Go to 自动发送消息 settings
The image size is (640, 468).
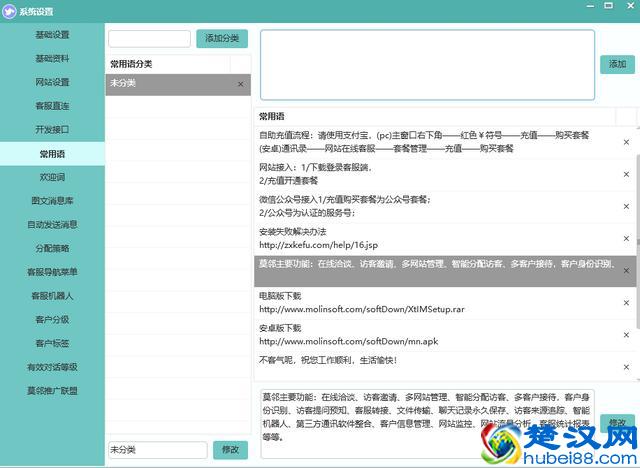[52, 225]
